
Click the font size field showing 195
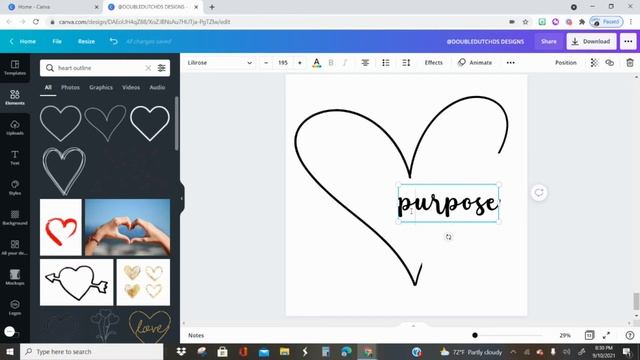pos(283,63)
